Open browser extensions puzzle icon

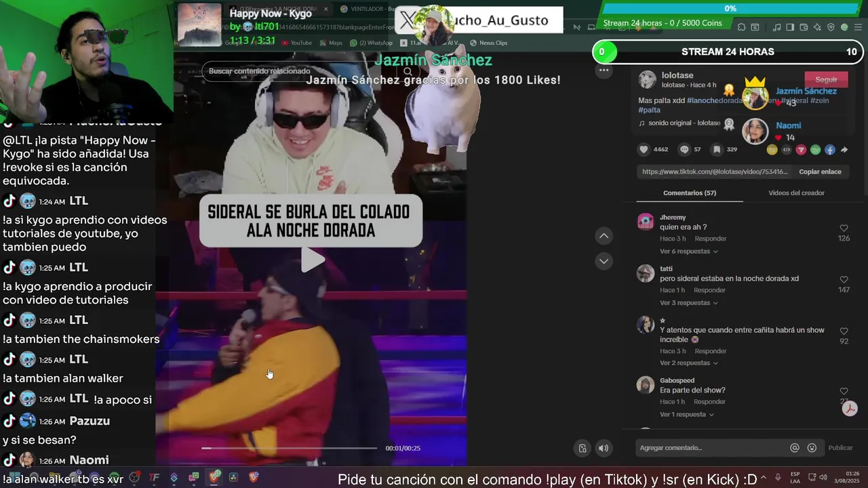pyautogui.click(x=741, y=27)
